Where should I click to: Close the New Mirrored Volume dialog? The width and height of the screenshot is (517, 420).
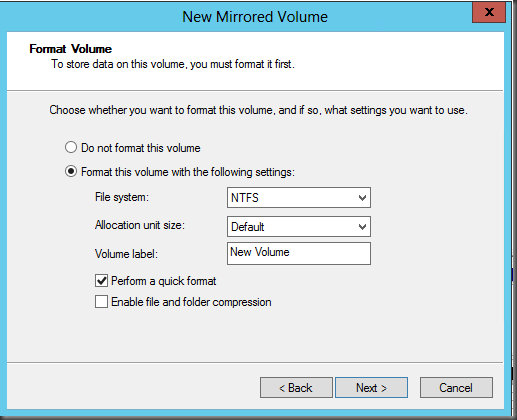click(x=489, y=12)
